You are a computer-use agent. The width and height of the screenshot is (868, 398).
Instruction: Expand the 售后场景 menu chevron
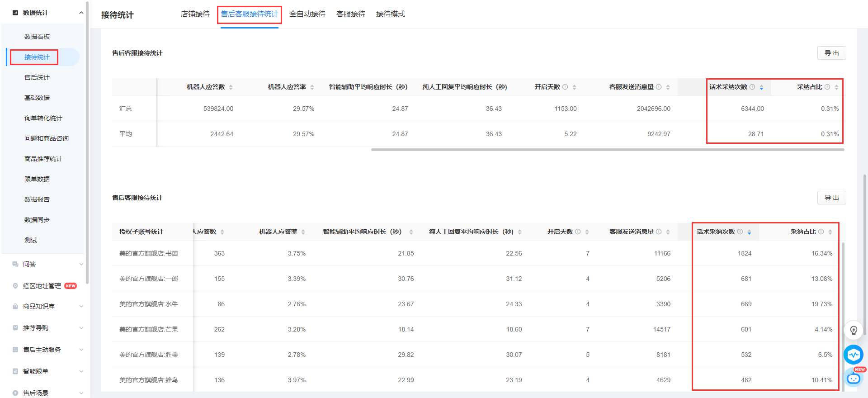[x=81, y=393]
